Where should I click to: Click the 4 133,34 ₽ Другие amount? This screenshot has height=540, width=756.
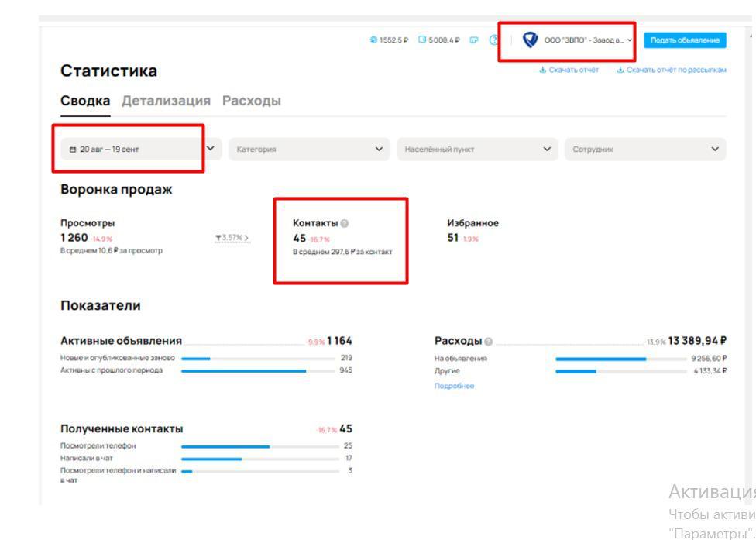click(710, 371)
